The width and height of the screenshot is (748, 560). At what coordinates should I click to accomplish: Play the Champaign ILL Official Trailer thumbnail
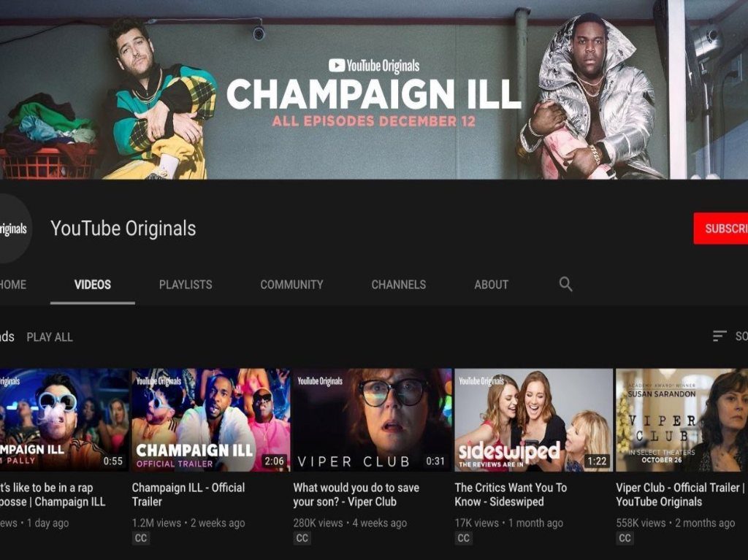pyautogui.click(x=210, y=420)
